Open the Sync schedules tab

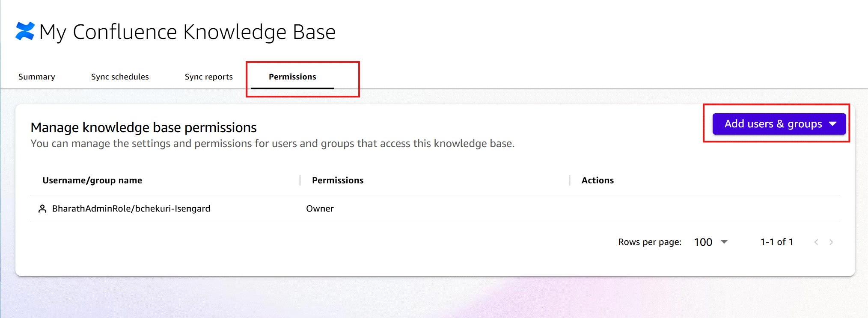point(120,77)
